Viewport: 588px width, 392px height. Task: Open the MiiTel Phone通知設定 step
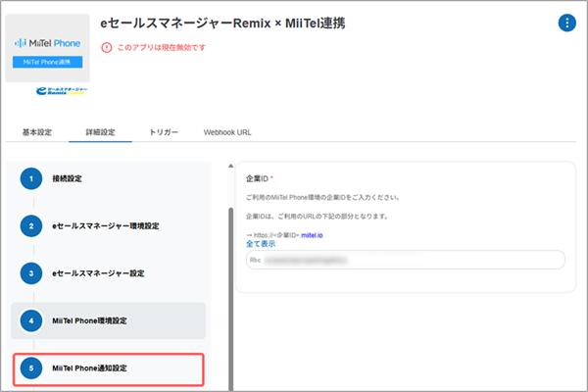[x=103, y=367]
